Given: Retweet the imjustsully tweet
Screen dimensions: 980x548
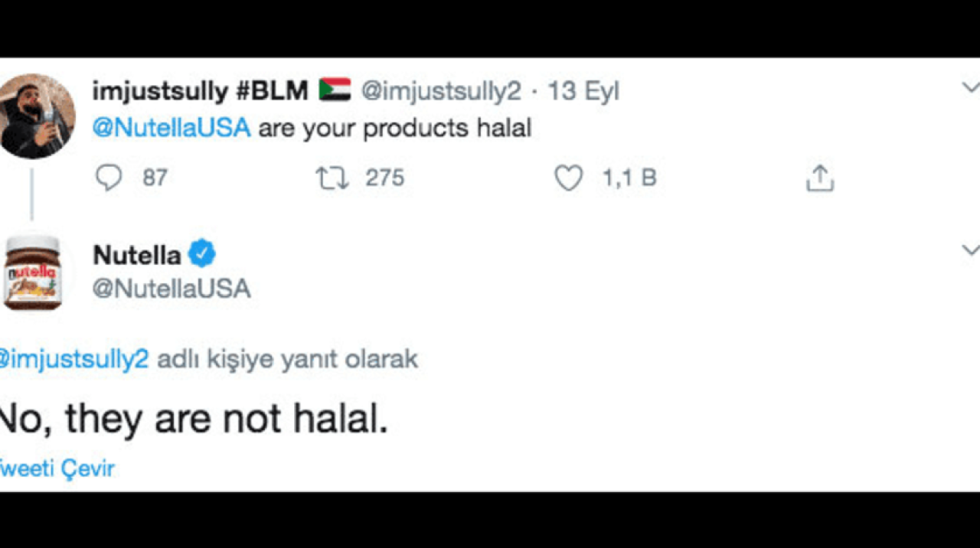Looking at the screenshot, I should pos(332,178).
